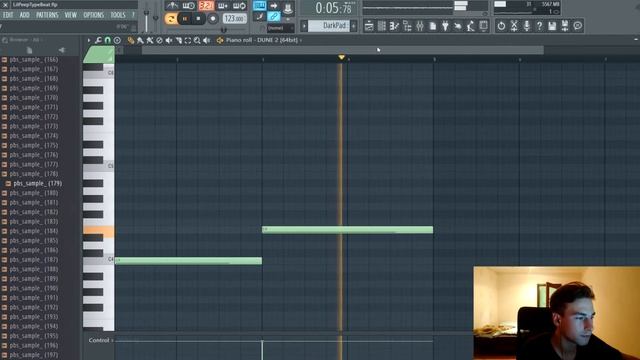Click the 0:05:78 time display

333,8
